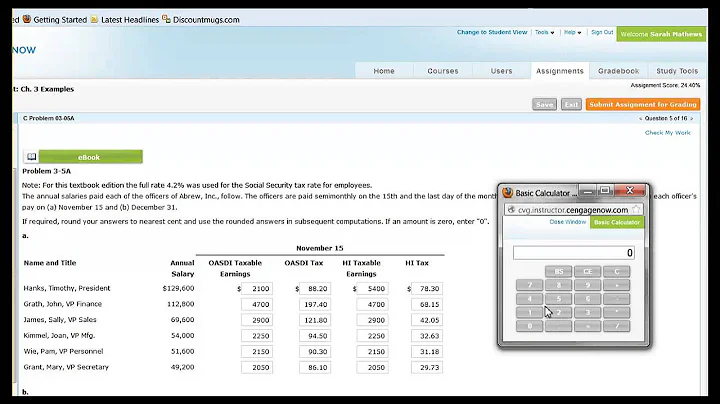Click the site identity globe in the calculator window
The height and width of the screenshot is (404, 720).
coord(511,210)
